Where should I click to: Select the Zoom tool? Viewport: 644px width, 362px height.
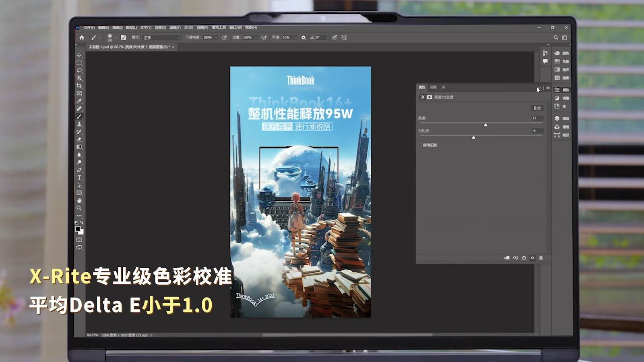79,208
